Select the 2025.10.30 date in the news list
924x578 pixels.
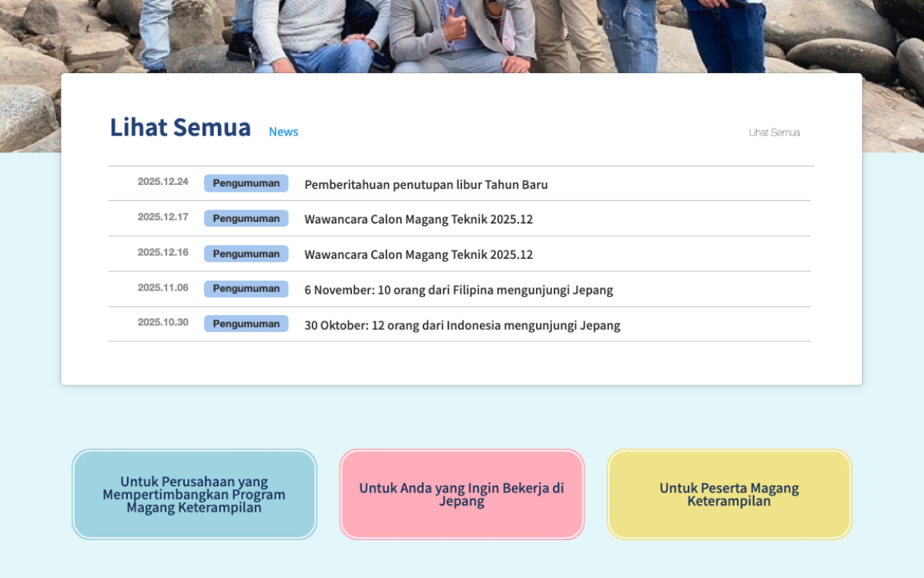point(162,322)
